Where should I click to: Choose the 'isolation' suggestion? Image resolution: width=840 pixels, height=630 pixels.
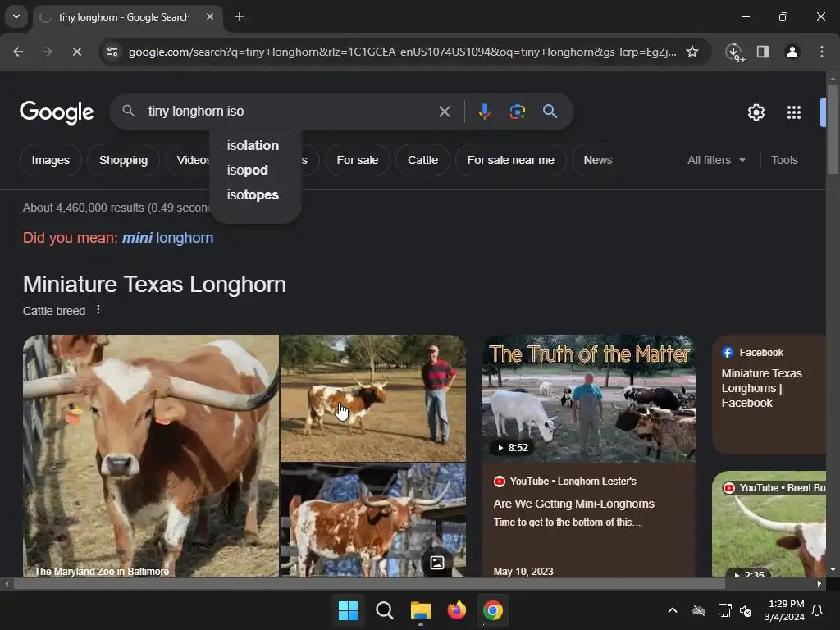point(253,146)
